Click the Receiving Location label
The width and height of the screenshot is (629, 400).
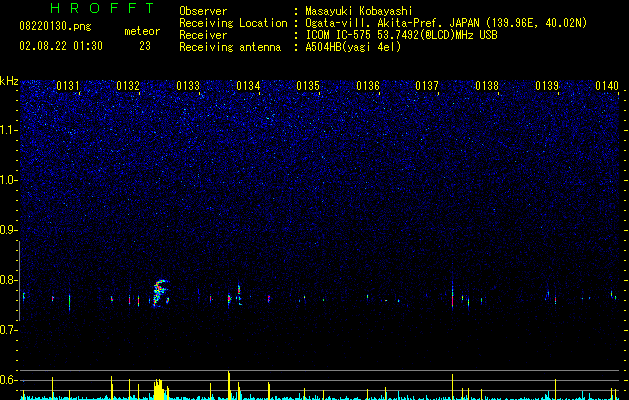click(233, 23)
